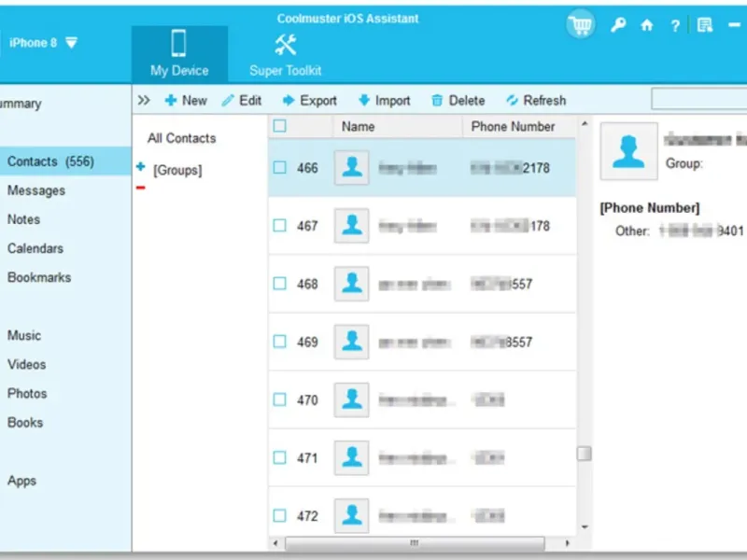Open the Bookmarks category
This screenshot has width=747, height=560.
pos(39,277)
